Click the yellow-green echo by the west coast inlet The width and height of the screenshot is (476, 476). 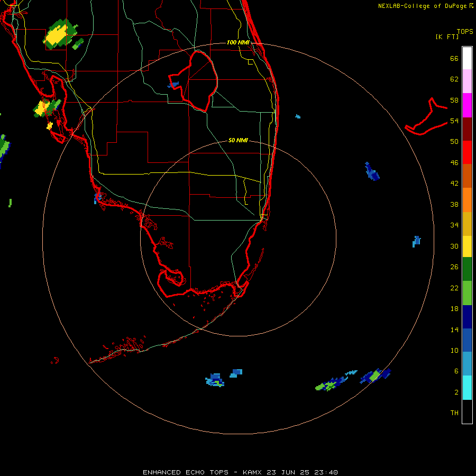46,108
